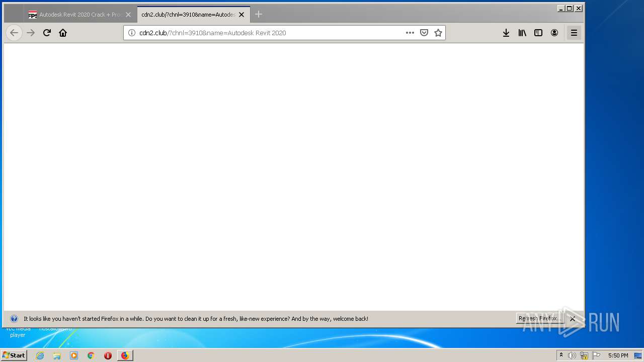644x362 pixels.
Task: Open network status tray icon
Action: (x=584, y=355)
